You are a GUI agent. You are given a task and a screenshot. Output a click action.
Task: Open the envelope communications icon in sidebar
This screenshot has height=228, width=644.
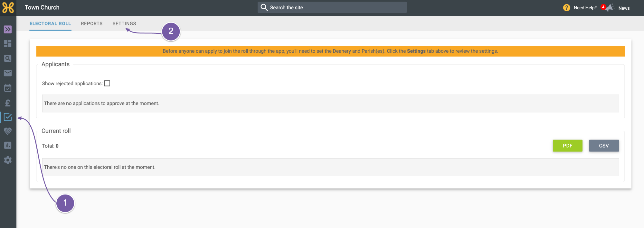[8, 73]
